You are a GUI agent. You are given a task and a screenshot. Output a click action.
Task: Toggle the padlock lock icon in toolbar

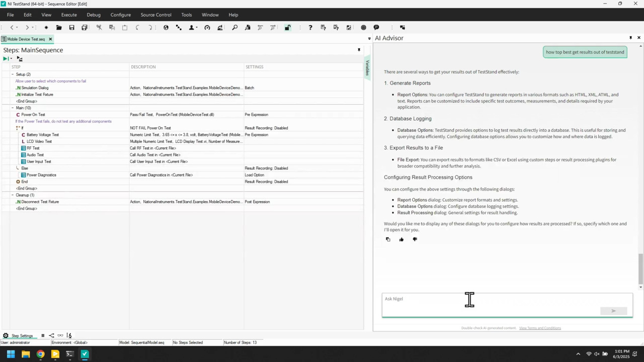(287, 28)
